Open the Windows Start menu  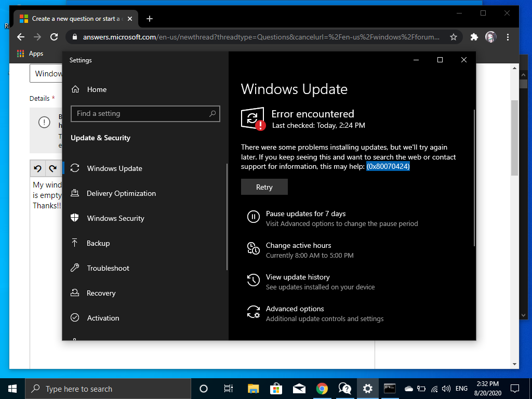(12, 389)
